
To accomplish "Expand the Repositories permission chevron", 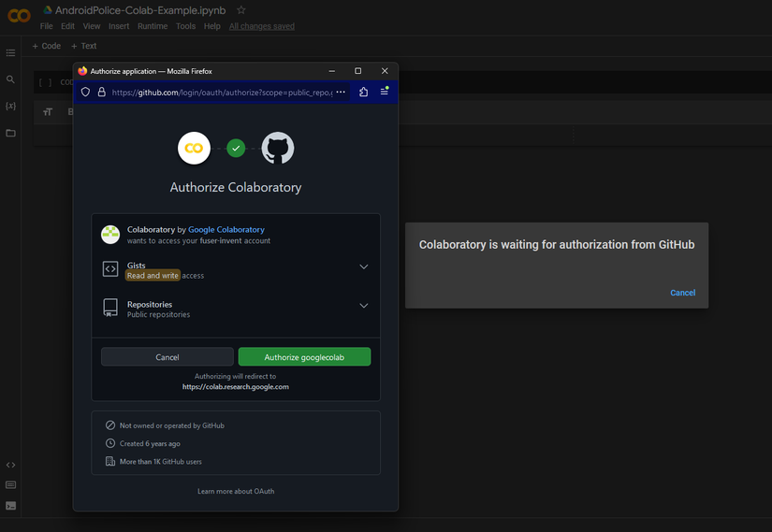I will [364, 306].
